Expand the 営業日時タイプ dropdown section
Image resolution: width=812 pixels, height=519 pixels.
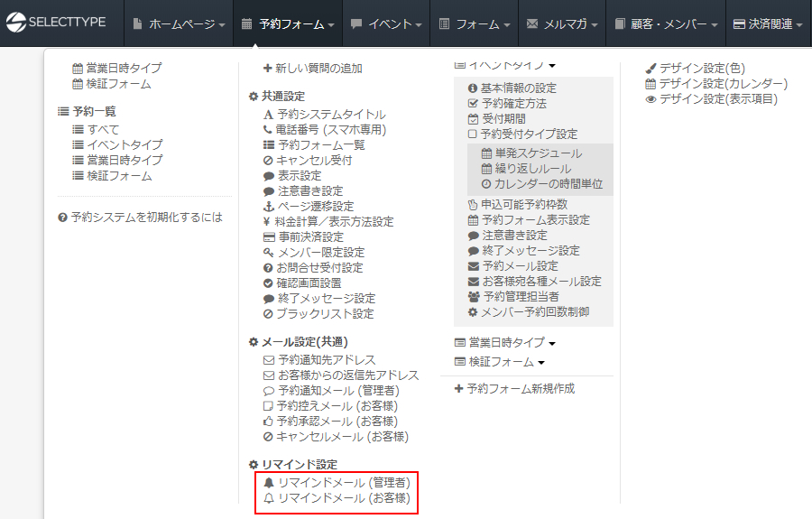point(504,343)
